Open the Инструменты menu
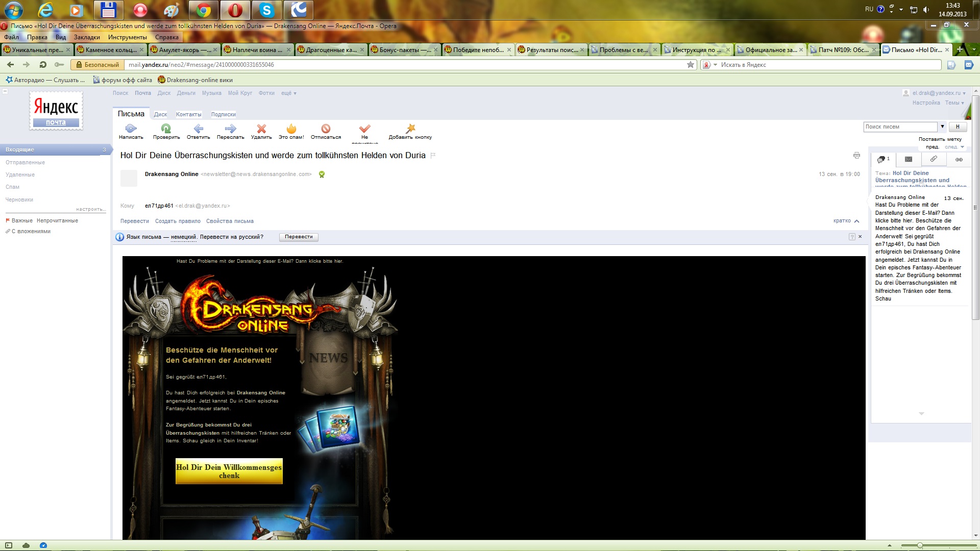 click(128, 37)
